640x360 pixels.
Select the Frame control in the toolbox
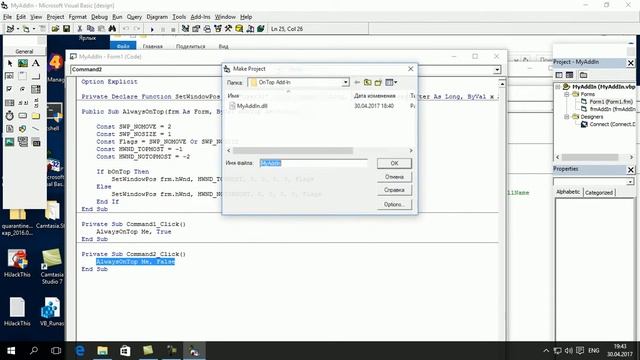[x=23, y=76]
